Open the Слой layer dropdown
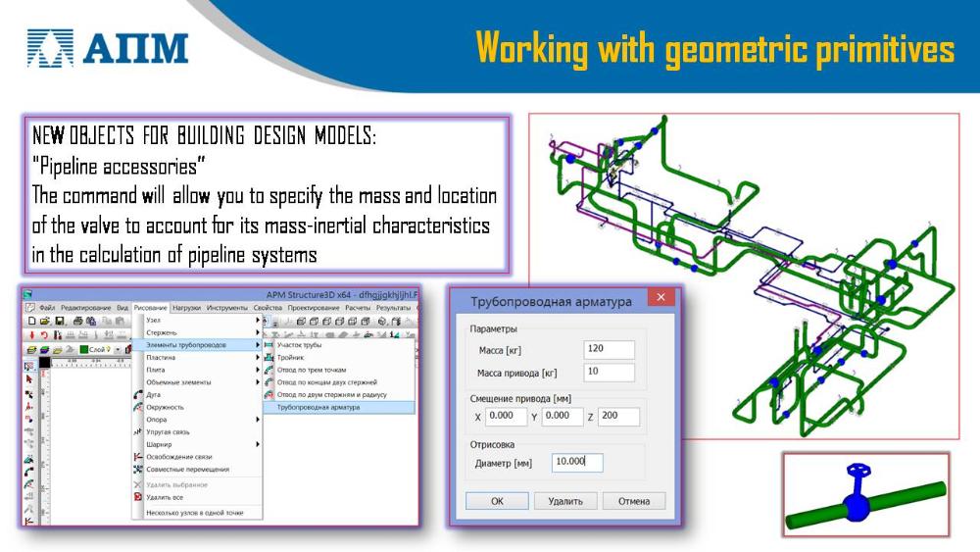 pos(118,349)
